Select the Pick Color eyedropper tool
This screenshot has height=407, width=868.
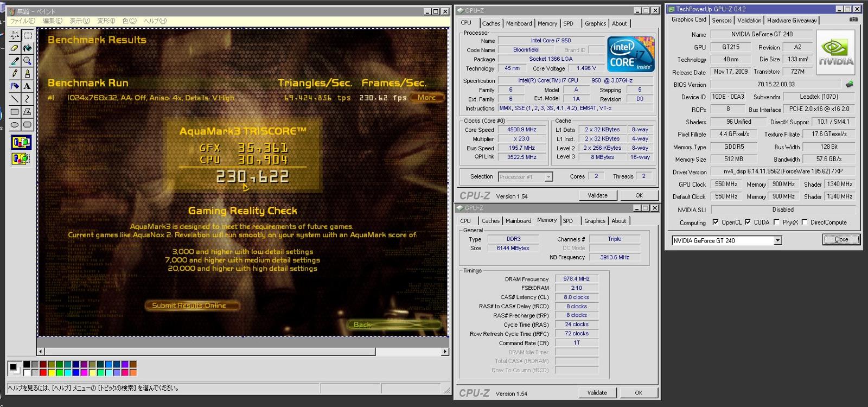pos(15,61)
